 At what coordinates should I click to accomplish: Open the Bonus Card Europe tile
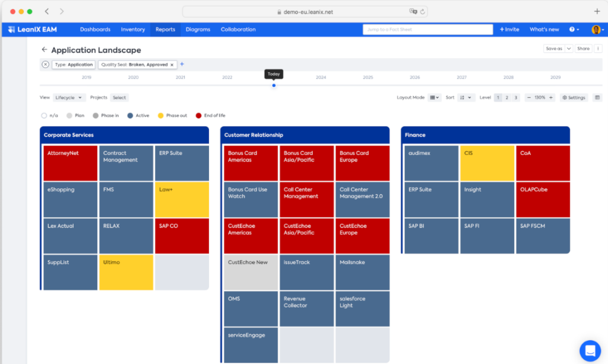(x=363, y=163)
